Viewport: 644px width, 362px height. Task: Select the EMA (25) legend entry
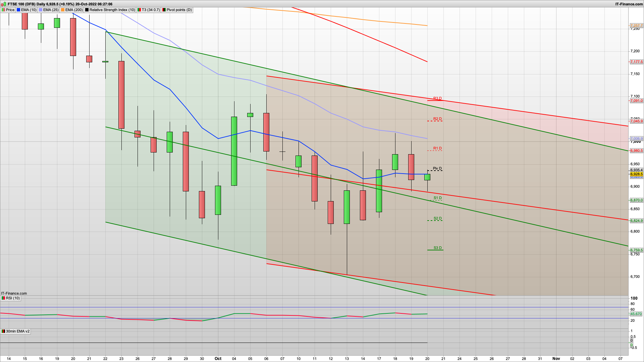tap(49, 10)
